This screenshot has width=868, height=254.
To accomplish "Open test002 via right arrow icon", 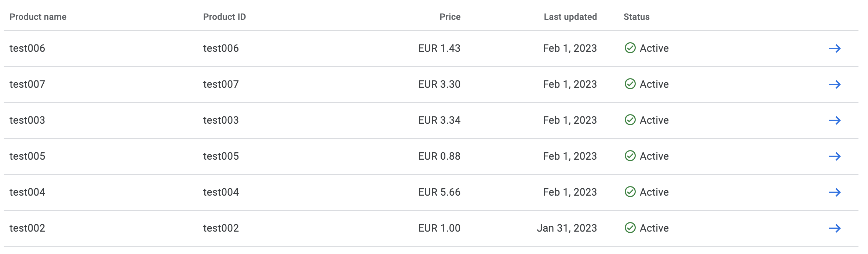I will pyautogui.click(x=835, y=228).
